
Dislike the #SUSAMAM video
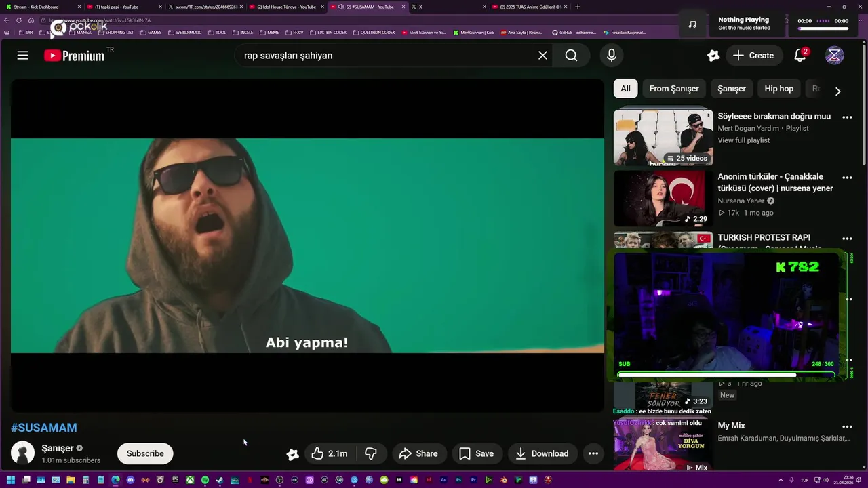click(x=371, y=453)
